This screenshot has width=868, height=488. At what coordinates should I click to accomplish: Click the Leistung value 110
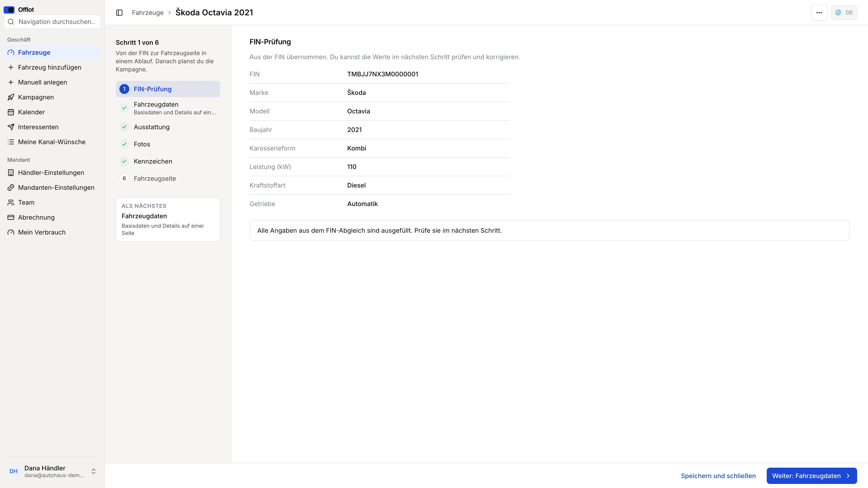(351, 167)
